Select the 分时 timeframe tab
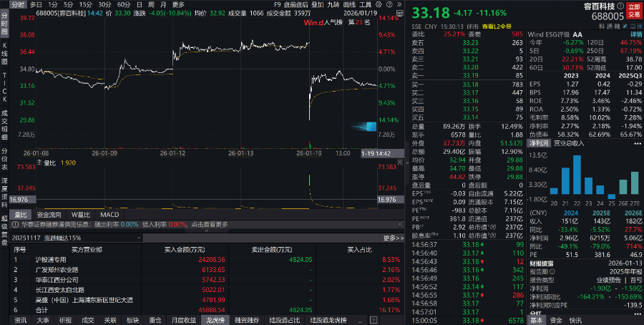This screenshot has height=325, width=644. pyautogui.click(x=18, y=4)
